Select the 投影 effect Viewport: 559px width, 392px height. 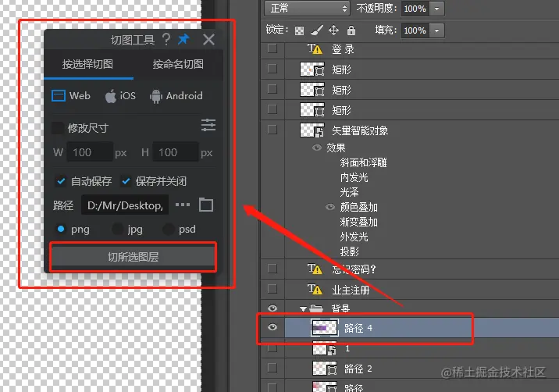[349, 251]
